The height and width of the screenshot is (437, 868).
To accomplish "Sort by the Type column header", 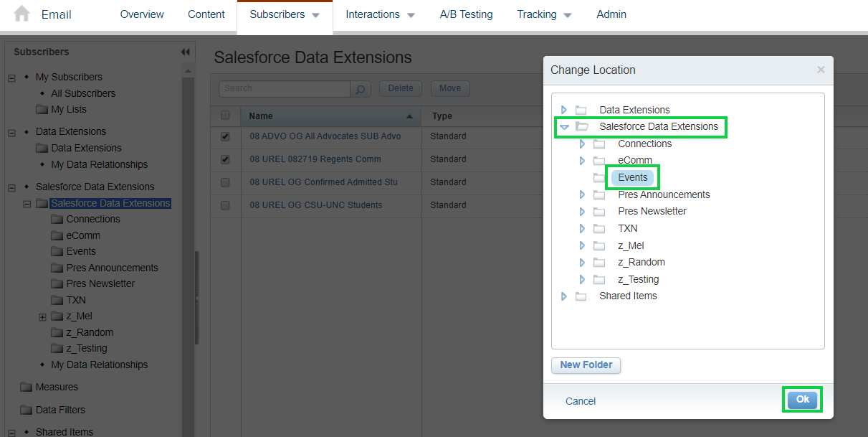I will click(442, 116).
